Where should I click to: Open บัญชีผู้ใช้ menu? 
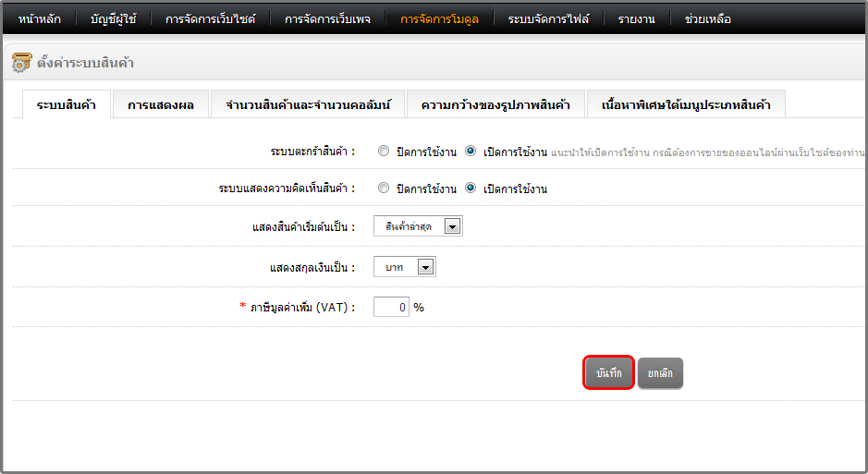113,19
